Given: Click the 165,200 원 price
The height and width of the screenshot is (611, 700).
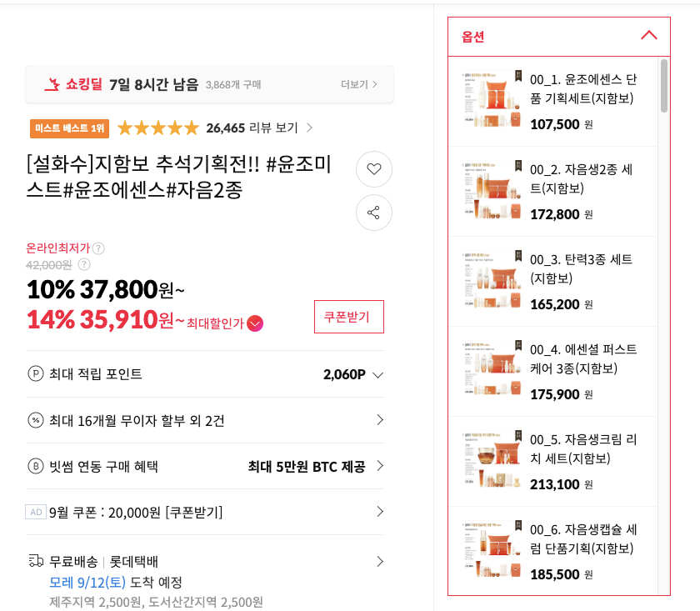Looking at the screenshot, I should point(562,304).
